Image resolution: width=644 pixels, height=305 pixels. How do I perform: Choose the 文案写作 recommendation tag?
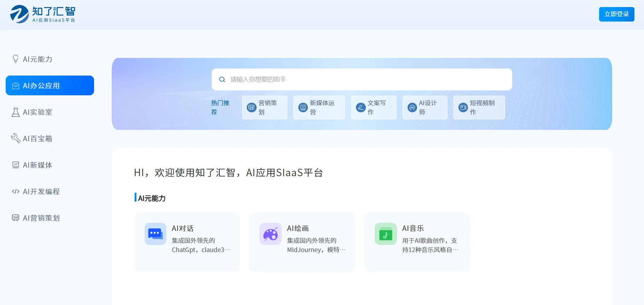click(x=374, y=107)
